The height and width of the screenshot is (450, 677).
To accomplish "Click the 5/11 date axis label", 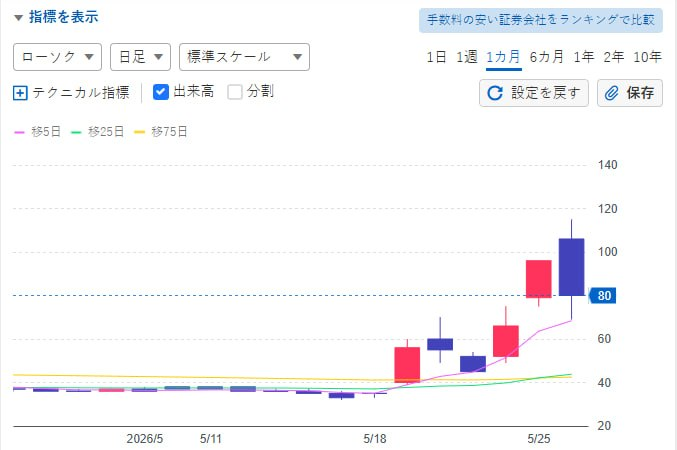I will 211,439.
